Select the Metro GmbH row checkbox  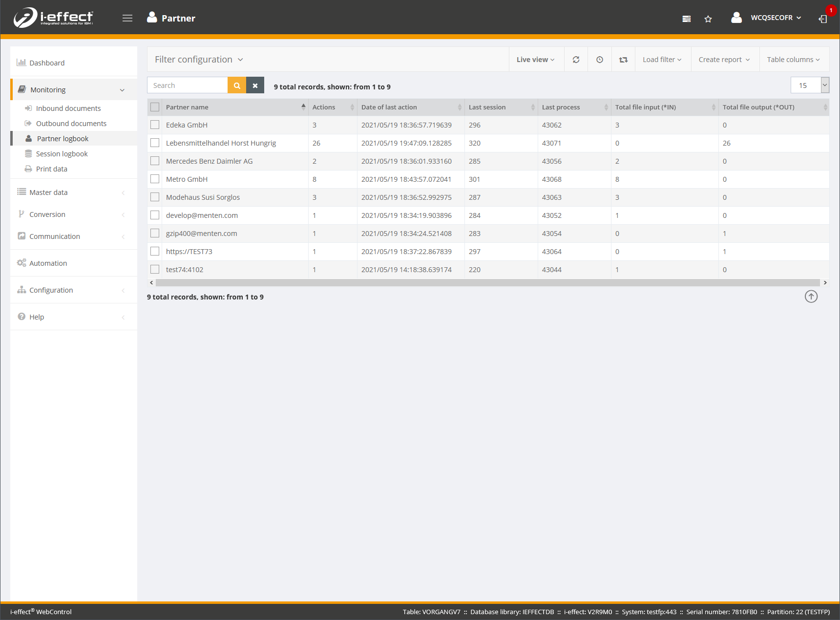(155, 179)
